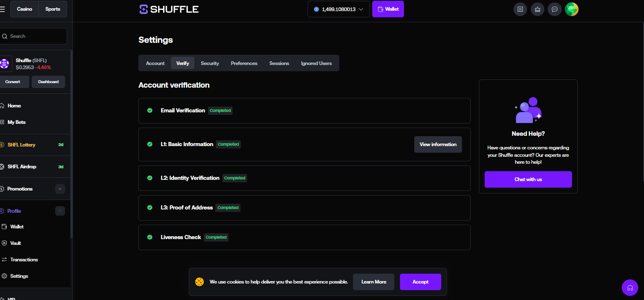Click the Account verification heading
The width and height of the screenshot is (644, 300).
174,85
